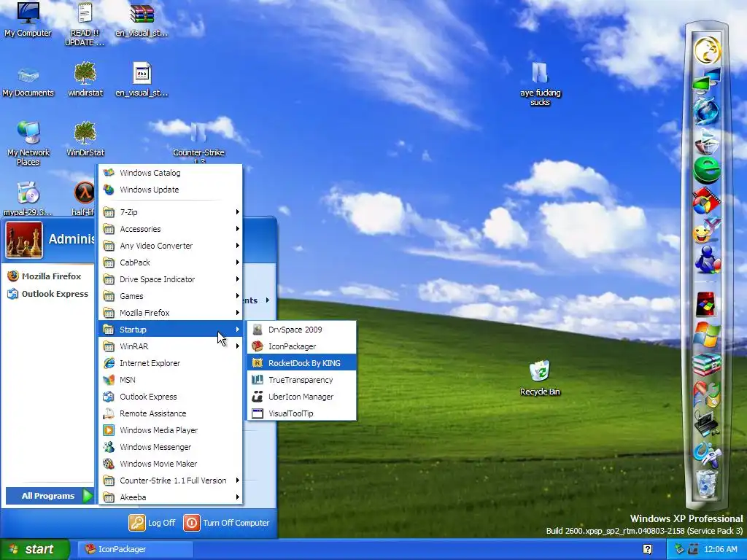This screenshot has height=560, width=747.
Task: Select the mypal-29.3 installer desktop icon
Action: (x=28, y=199)
